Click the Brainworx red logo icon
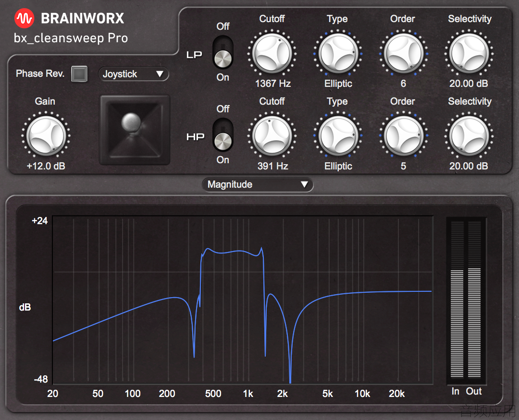This screenshot has height=420, width=519. pyautogui.click(x=24, y=18)
